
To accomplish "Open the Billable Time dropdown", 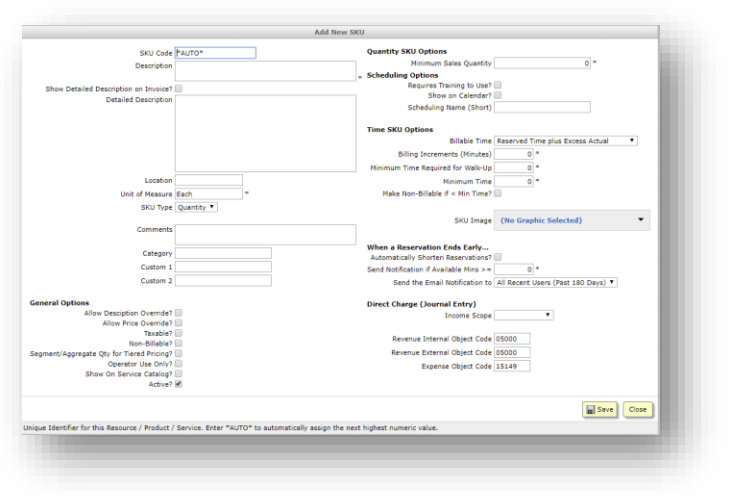I will pos(566,141).
